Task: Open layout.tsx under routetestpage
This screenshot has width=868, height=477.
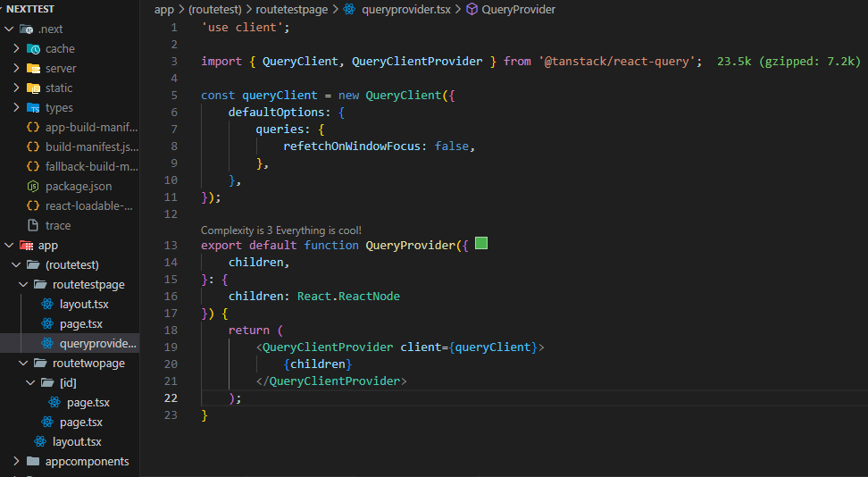Action: pyautogui.click(x=84, y=304)
